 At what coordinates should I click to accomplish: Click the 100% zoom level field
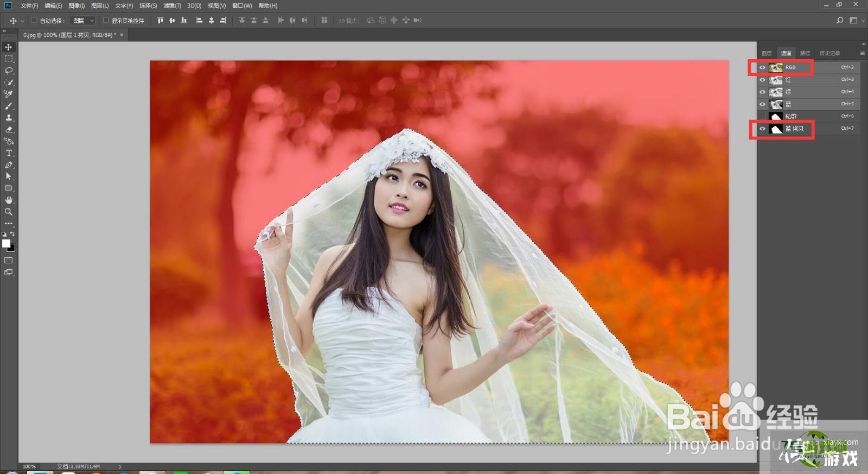pos(30,466)
